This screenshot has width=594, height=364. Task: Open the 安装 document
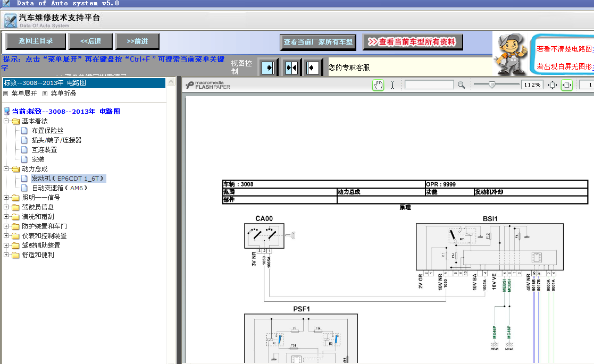[38, 159]
